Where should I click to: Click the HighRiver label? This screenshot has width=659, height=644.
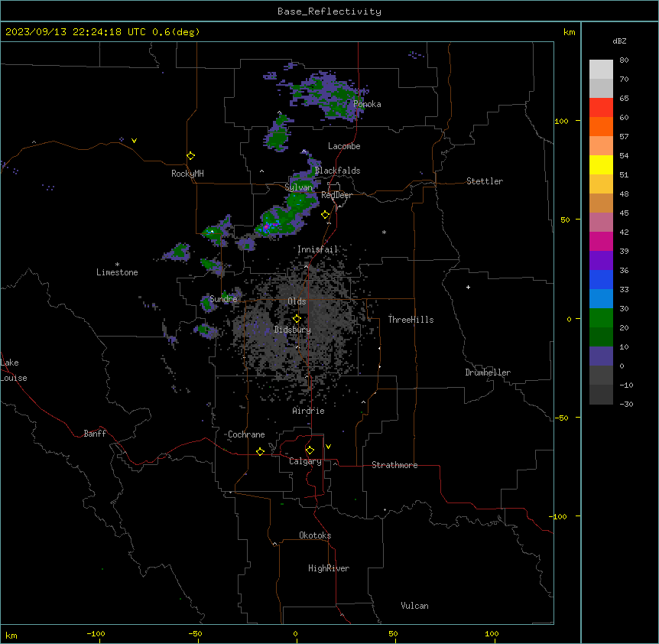click(x=329, y=568)
